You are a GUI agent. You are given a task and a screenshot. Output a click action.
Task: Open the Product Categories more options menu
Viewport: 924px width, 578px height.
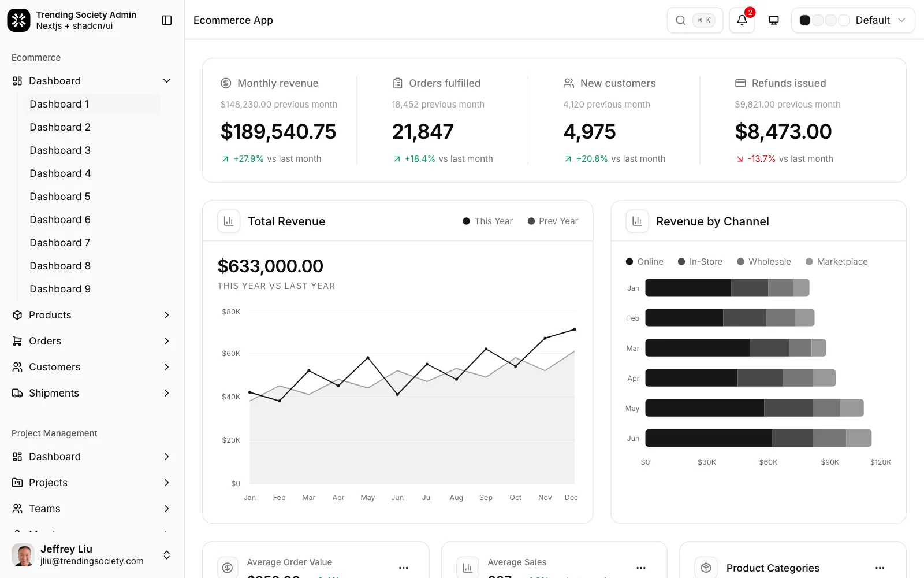click(880, 568)
